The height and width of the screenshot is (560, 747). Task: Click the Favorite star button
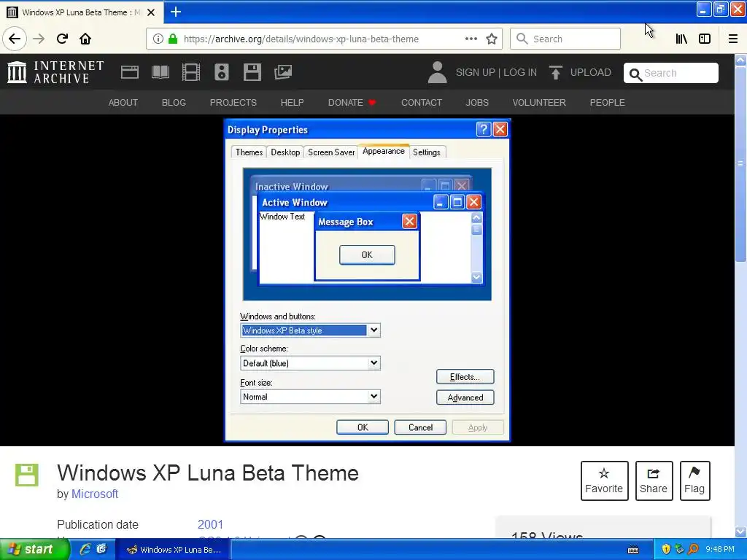(x=604, y=481)
